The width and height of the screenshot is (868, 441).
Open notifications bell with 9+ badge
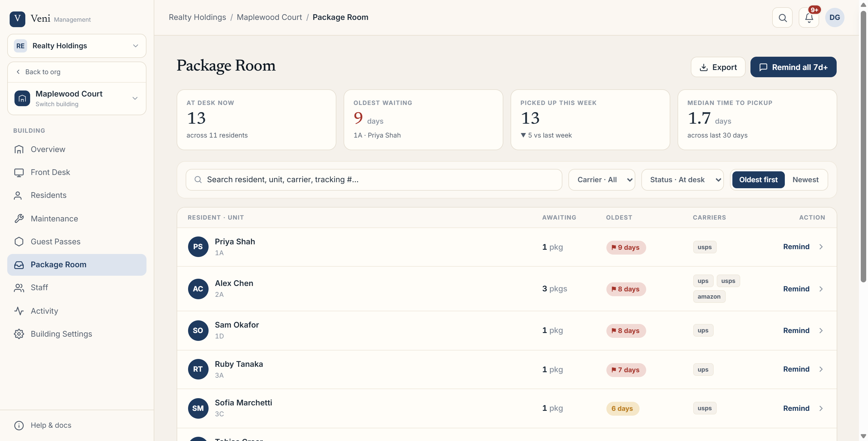coord(809,17)
